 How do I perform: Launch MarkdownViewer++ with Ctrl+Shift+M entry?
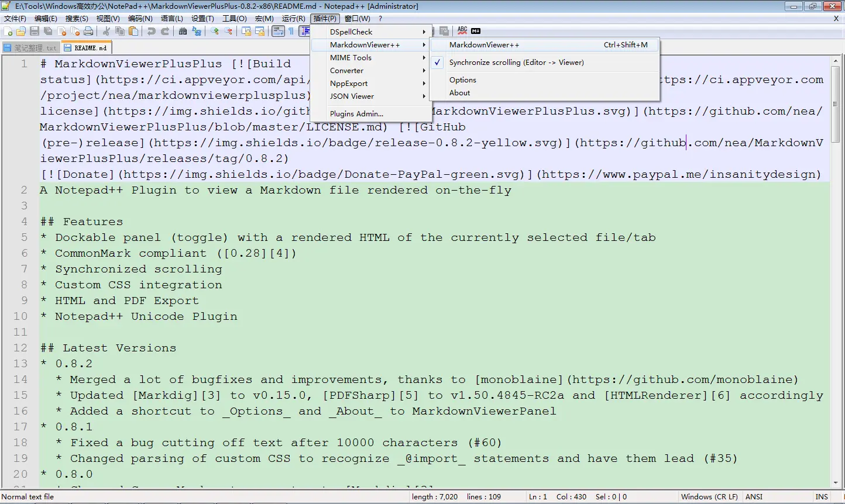[545, 45]
